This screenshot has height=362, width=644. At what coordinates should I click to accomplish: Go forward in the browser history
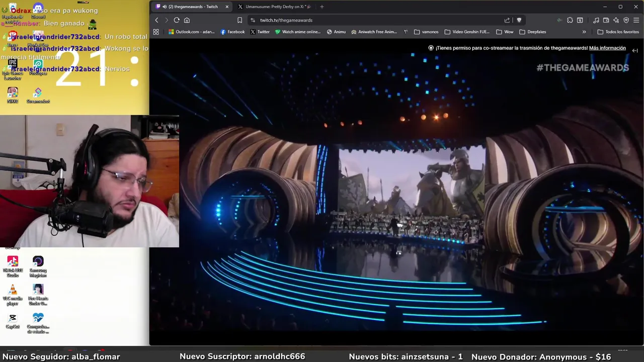[x=167, y=20]
